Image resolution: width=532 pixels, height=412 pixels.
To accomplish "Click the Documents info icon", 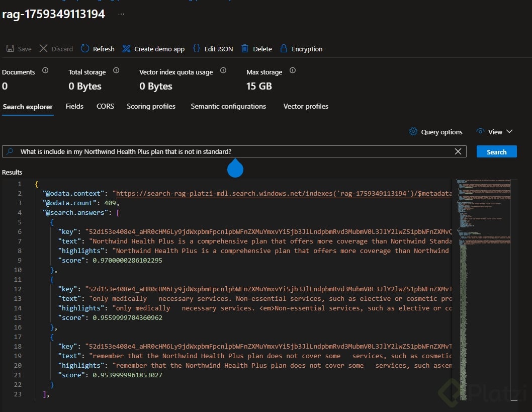I will 45,71.
